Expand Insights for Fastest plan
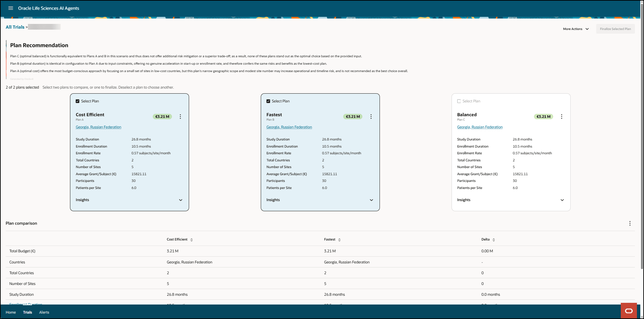Image resolution: width=644 pixels, height=319 pixels. coord(371,200)
